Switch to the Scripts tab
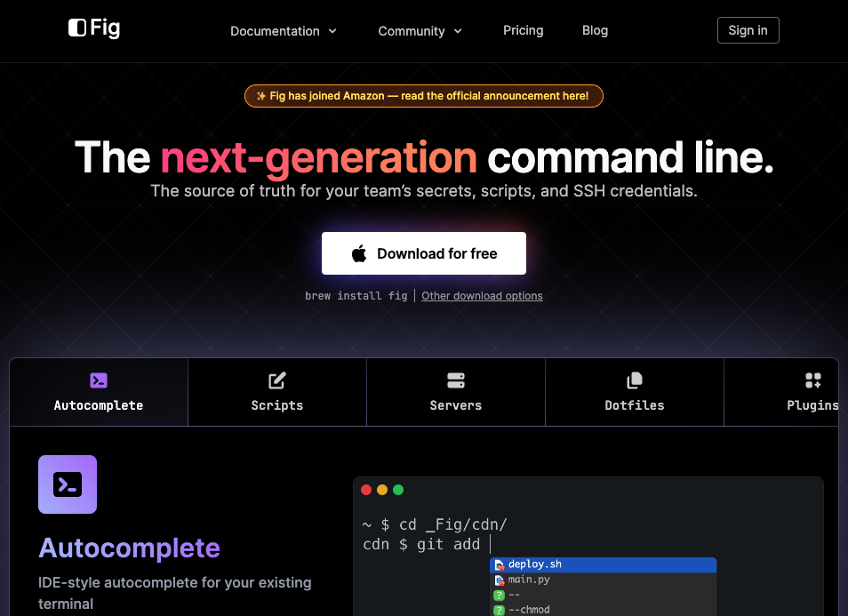The width and height of the screenshot is (848, 616). coord(277,392)
